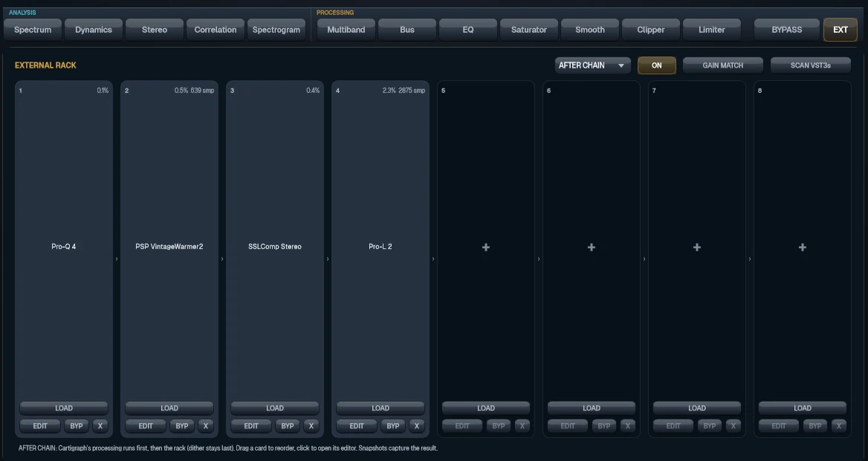Click the 2.3% 2875 smp readout
The image size is (868, 461).
tap(404, 90)
